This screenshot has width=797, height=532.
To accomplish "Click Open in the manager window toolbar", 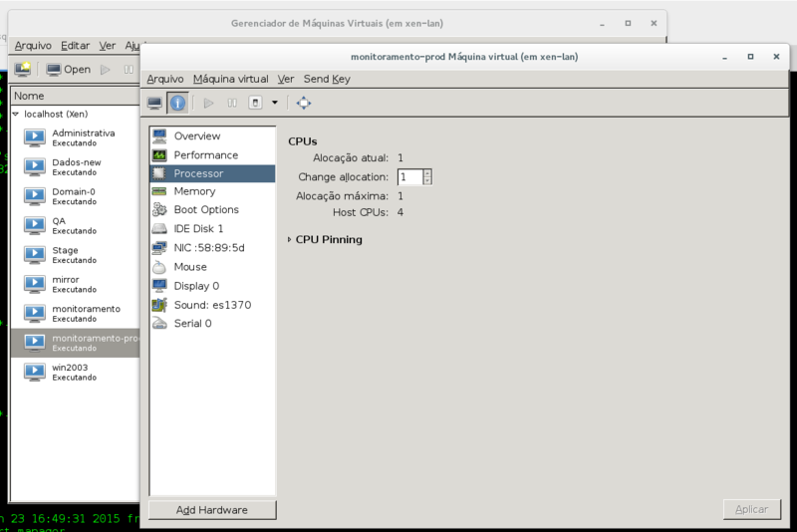I will (x=68, y=69).
